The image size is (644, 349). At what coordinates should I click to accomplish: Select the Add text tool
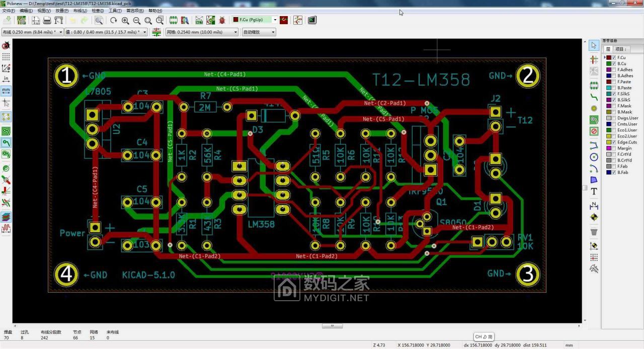[594, 191]
